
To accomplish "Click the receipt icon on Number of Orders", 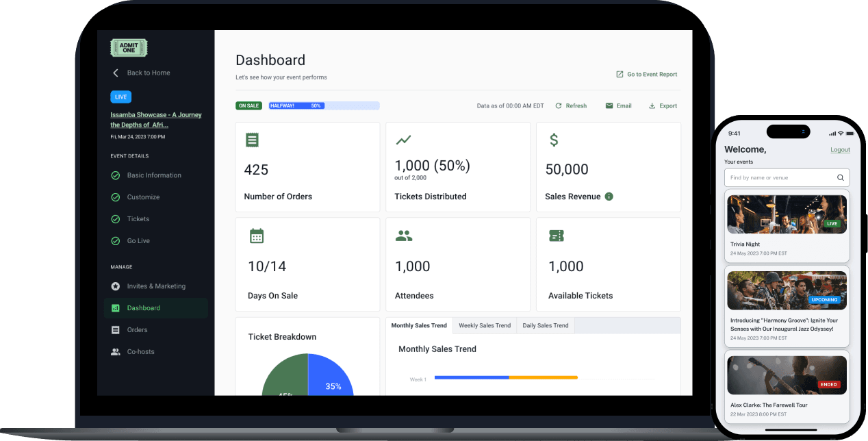I will tap(253, 140).
